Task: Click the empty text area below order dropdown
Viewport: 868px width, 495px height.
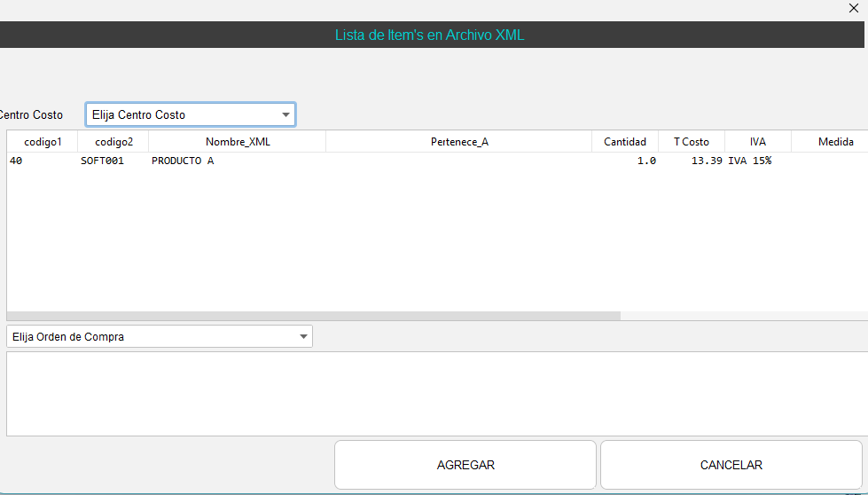Action: pyautogui.click(x=434, y=393)
